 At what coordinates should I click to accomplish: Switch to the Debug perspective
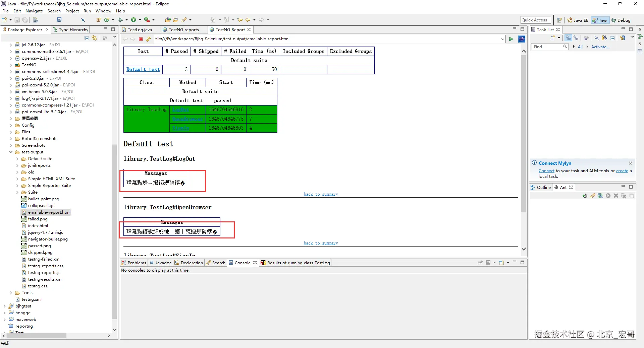(x=621, y=20)
